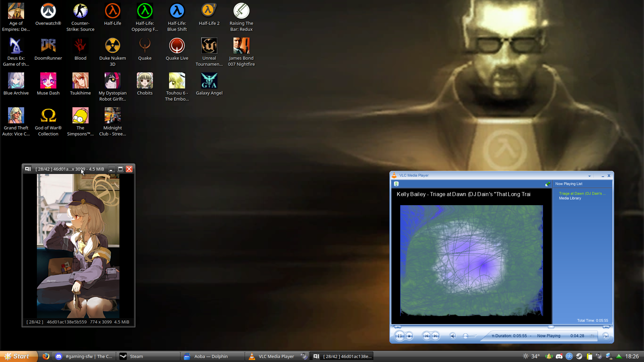Open Age of Empires desktop shortcut

pyautogui.click(x=16, y=17)
